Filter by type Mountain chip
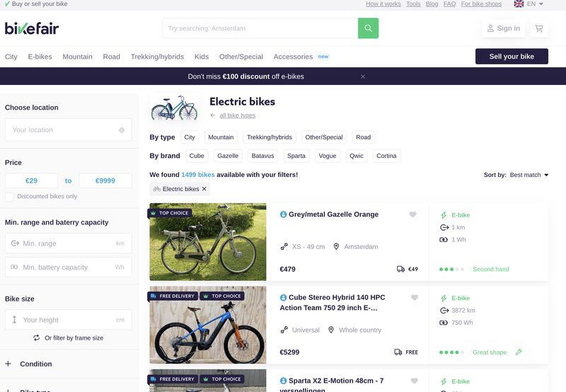This screenshot has width=566, height=392. coord(221,137)
